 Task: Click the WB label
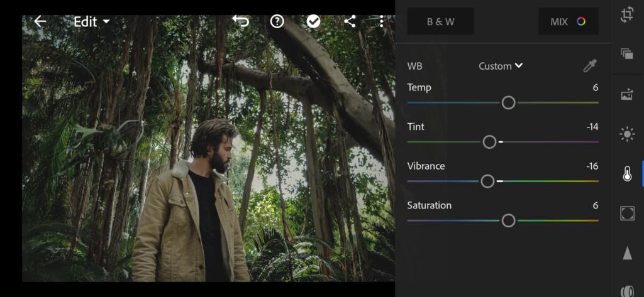[x=414, y=66]
